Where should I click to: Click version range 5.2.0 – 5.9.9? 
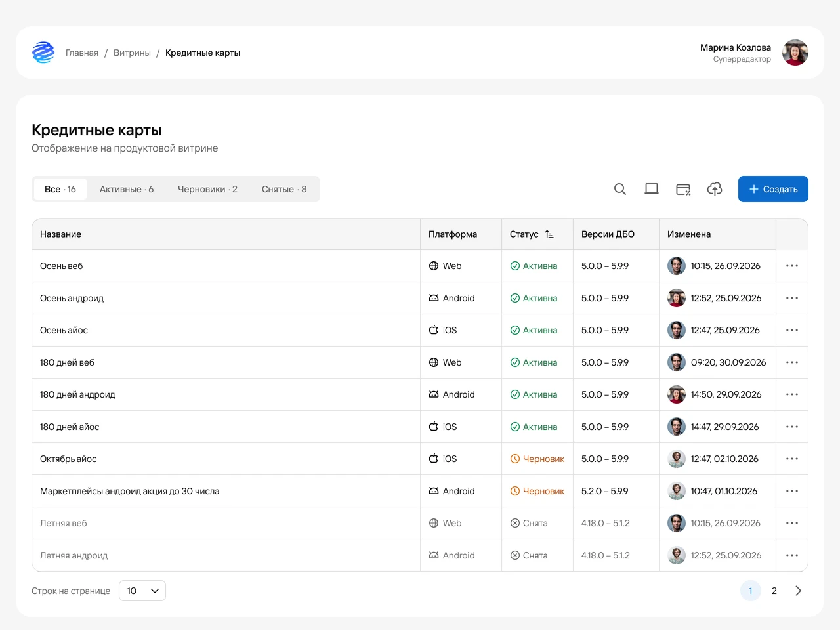tap(605, 491)
